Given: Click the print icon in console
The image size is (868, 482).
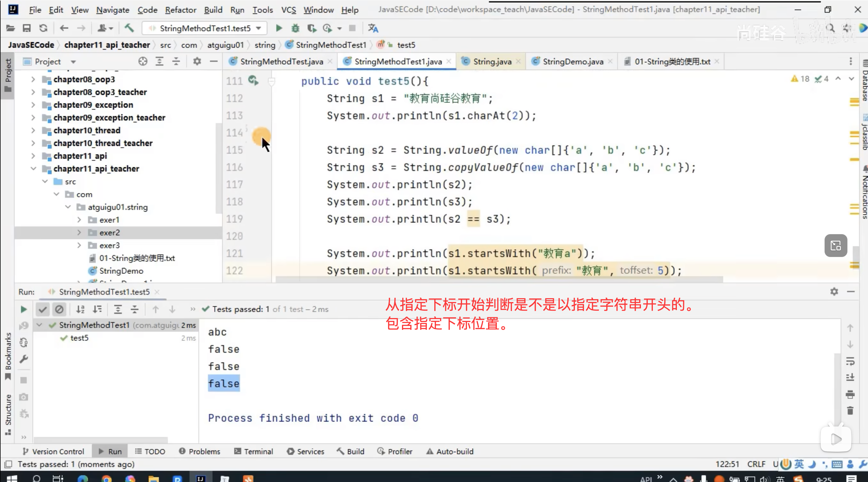Looking at the screenshot, I should pos(850,394).
